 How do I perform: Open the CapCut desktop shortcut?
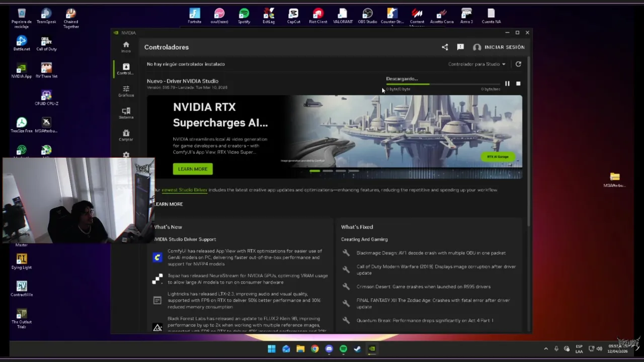293,16
